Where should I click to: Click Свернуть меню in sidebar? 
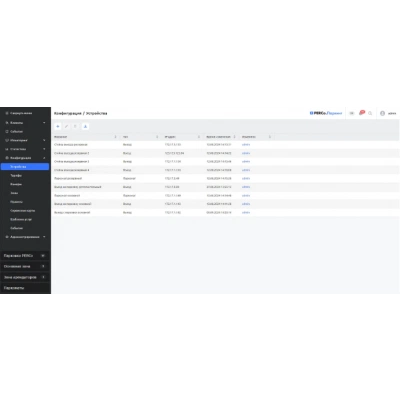coord(21,113)
